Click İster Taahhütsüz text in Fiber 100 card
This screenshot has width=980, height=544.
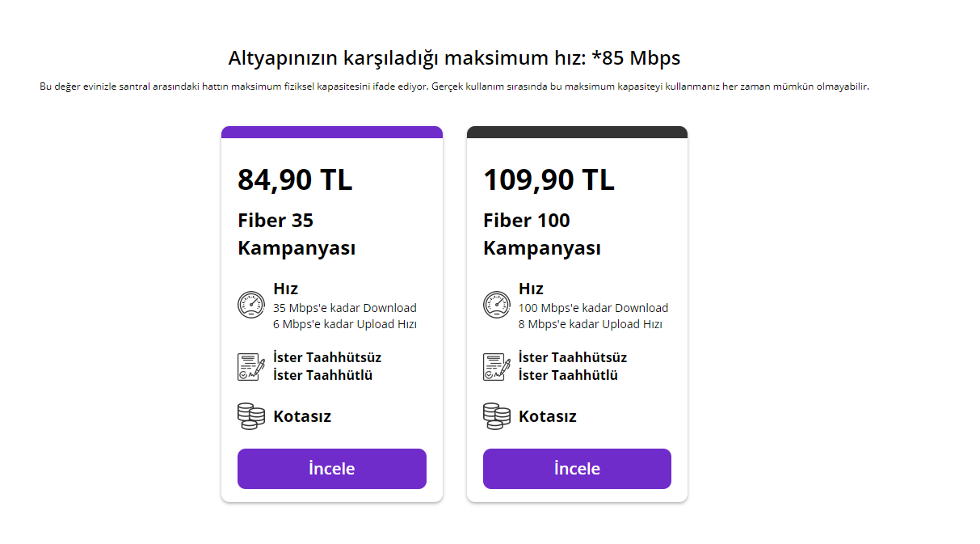click(x=573, y=357)
